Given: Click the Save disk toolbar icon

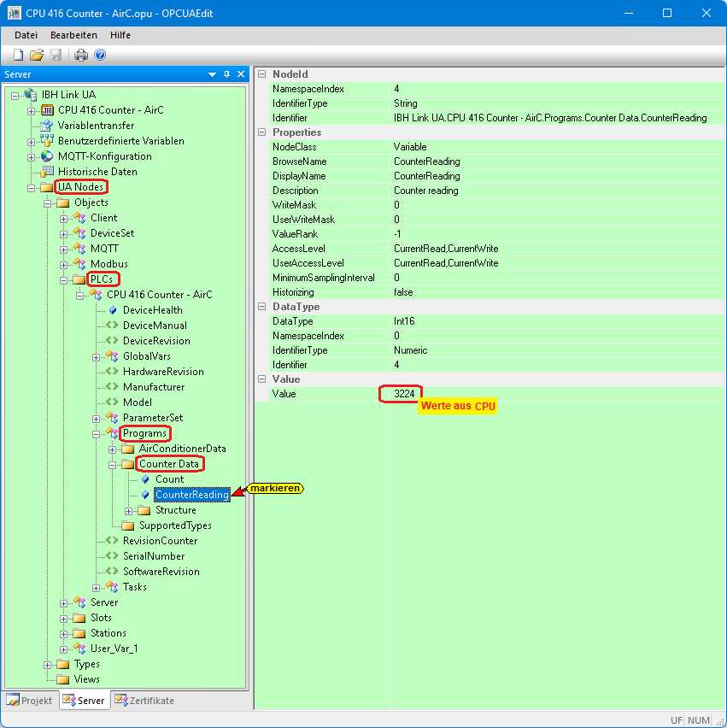Looking at the screenshot, I should 56,55.
